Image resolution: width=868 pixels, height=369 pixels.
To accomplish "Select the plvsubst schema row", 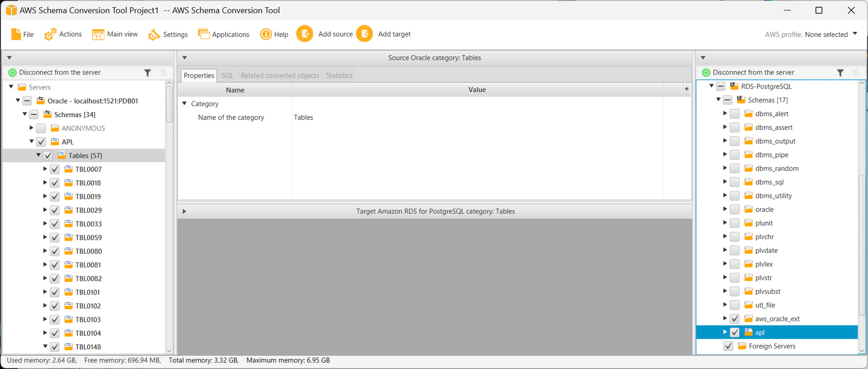I will pyautogui.click(x=777, y=291).
